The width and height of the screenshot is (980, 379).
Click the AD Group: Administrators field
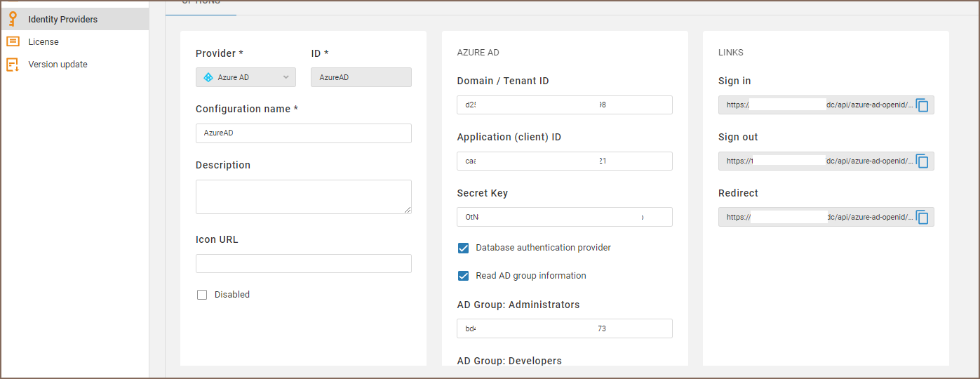pyautogui.click(x=564, y=328)
